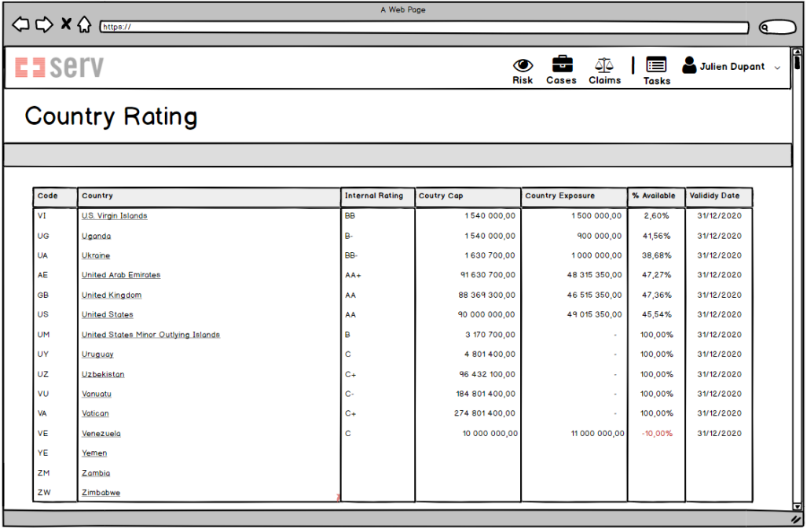Viewport: 807px width, 532px height.
Task: Open the Risk eye icon
Action: (523, 65)
